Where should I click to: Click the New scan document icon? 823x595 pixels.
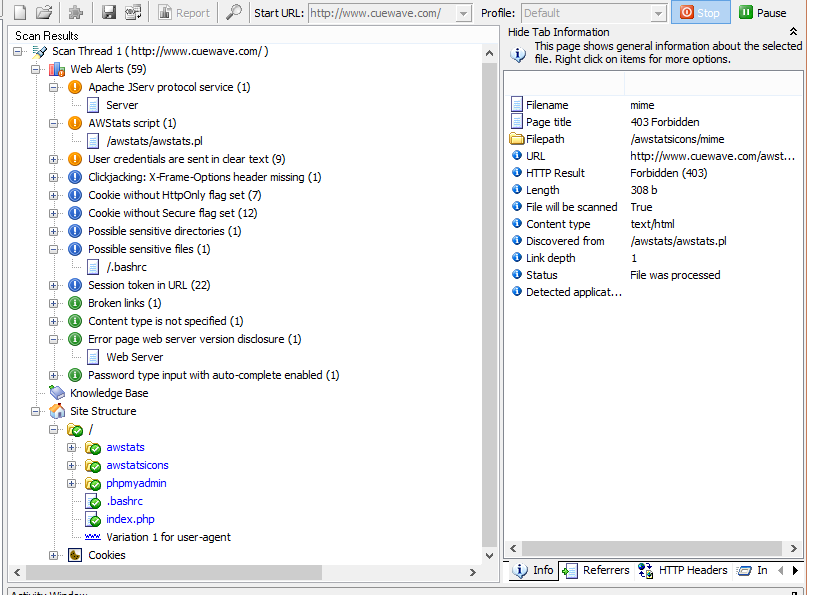pyautogui.click(x=19, y=12)
